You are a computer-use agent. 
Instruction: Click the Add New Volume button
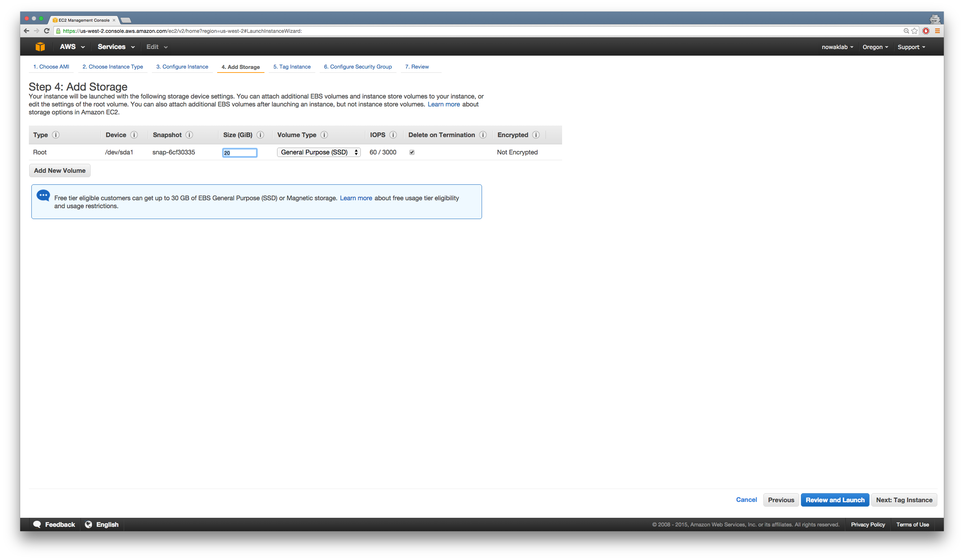pyautogui.click(x=59, y=171)
